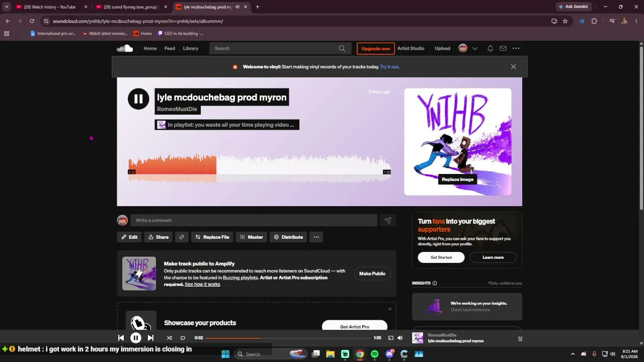Open the messages envelope icon
Image resolution: width=644 pixels, height=362 pixels.
tap(503, 48)
